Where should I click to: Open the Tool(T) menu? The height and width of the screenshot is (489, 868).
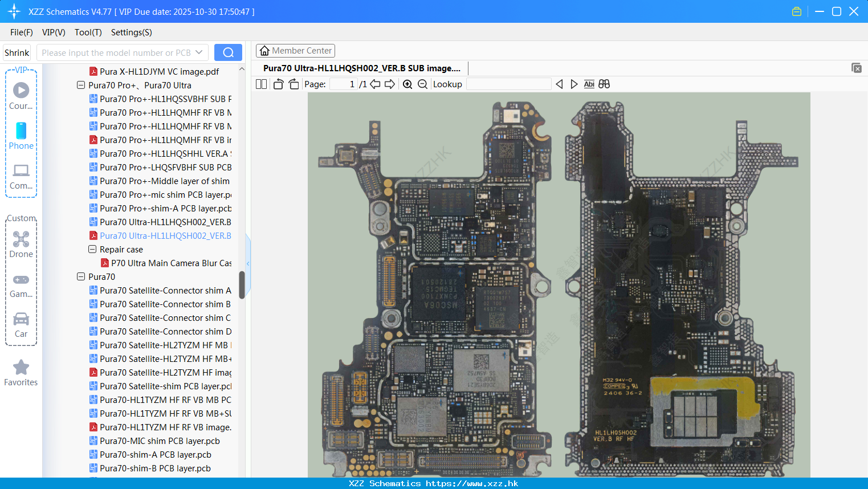88,32
